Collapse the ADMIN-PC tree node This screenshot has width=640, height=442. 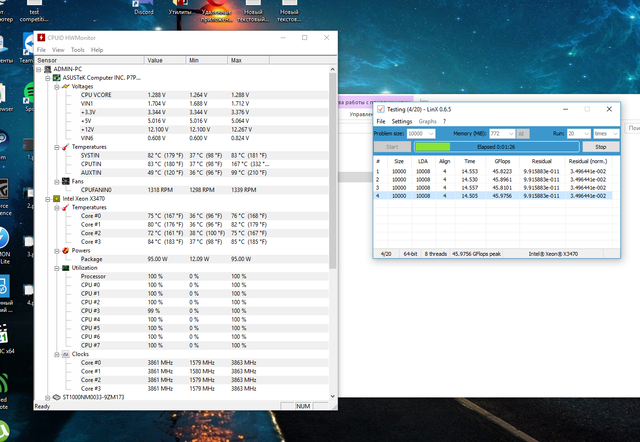[x=39, y=69]
